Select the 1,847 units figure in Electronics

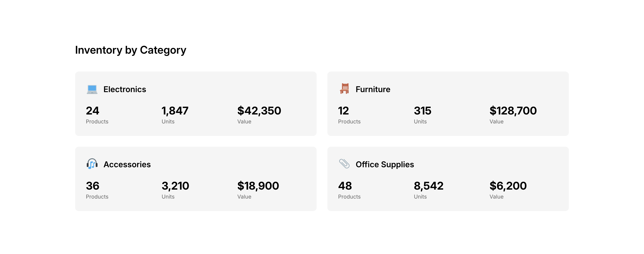(175, 111)
